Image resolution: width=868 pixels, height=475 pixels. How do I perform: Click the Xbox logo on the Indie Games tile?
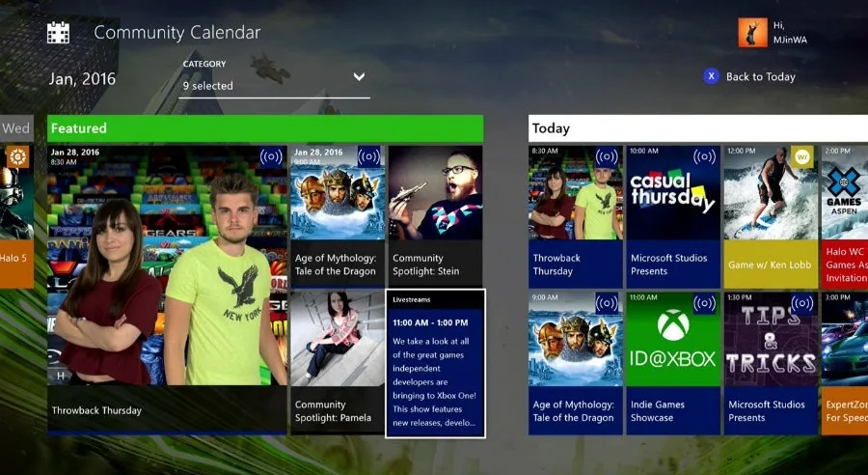pyautogui.click(x=673, y=324)
